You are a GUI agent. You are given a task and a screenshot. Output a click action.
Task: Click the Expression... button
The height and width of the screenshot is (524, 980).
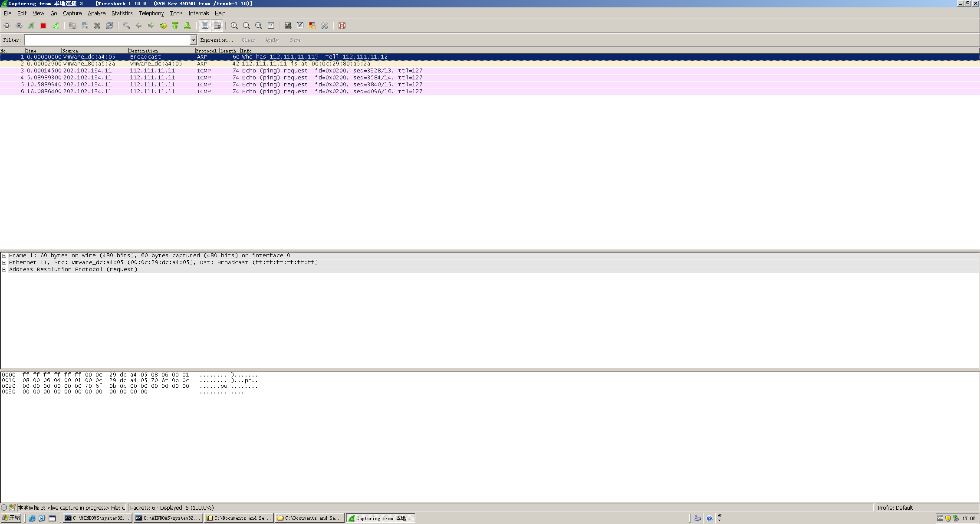(216, 40)
